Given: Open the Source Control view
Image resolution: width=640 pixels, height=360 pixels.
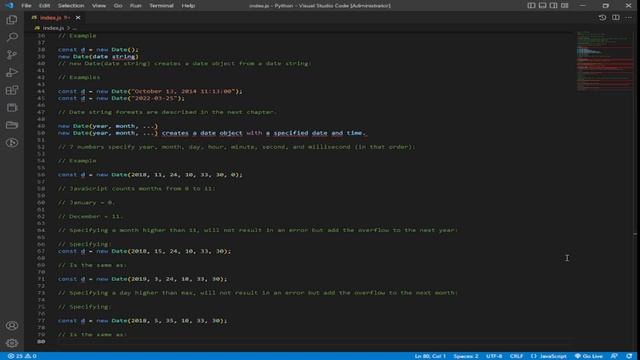Looking at the screenshot, I should point(12,55).
